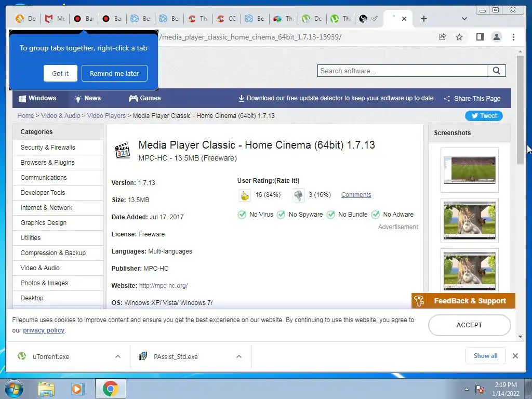The image size is (532, 399).
Task: Expand uTorrent.exe download options chevron
Action: pos(118,356)
